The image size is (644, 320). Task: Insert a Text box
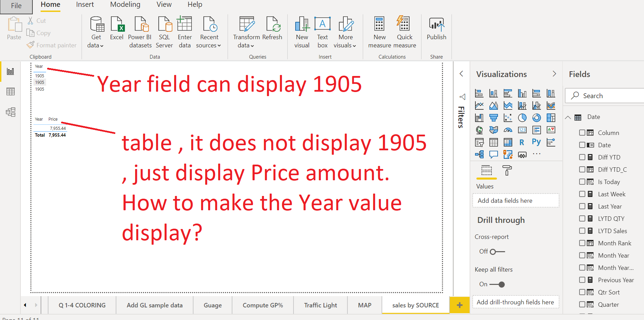(x=323, y=32)
